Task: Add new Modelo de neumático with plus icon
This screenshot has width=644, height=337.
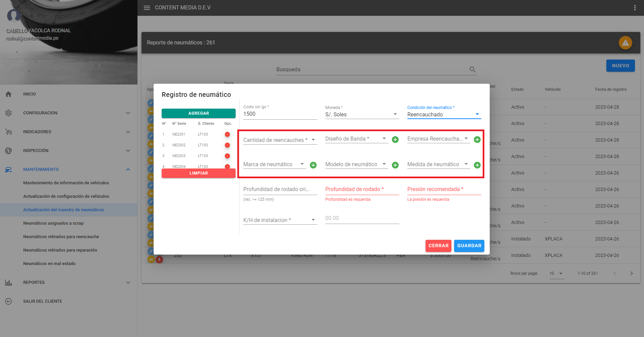Action: [395, 165]
